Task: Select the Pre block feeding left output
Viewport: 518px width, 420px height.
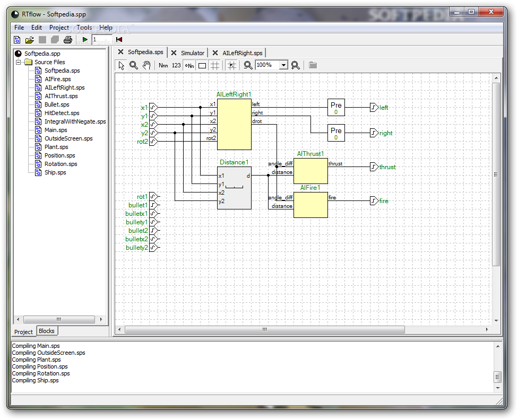Action: click(x=336, y=107)
